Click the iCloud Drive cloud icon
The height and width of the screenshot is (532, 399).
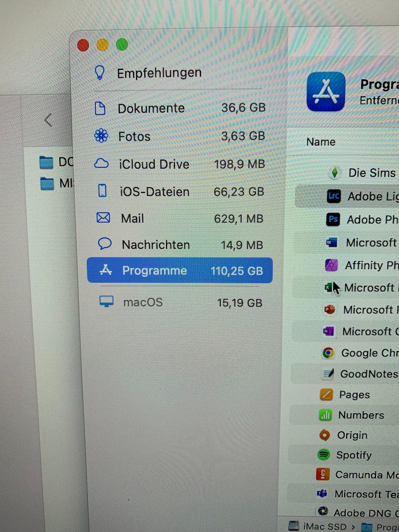click(101, 164)
